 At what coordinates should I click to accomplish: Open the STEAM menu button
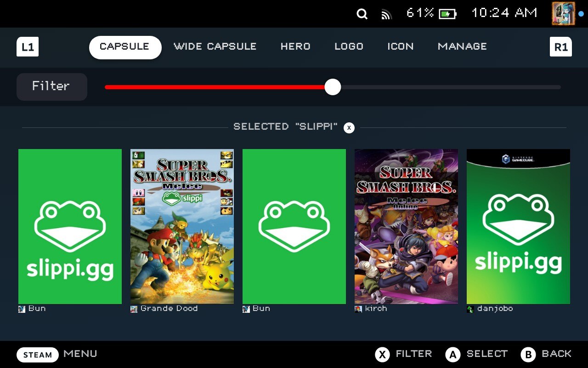tap(38, 355)
